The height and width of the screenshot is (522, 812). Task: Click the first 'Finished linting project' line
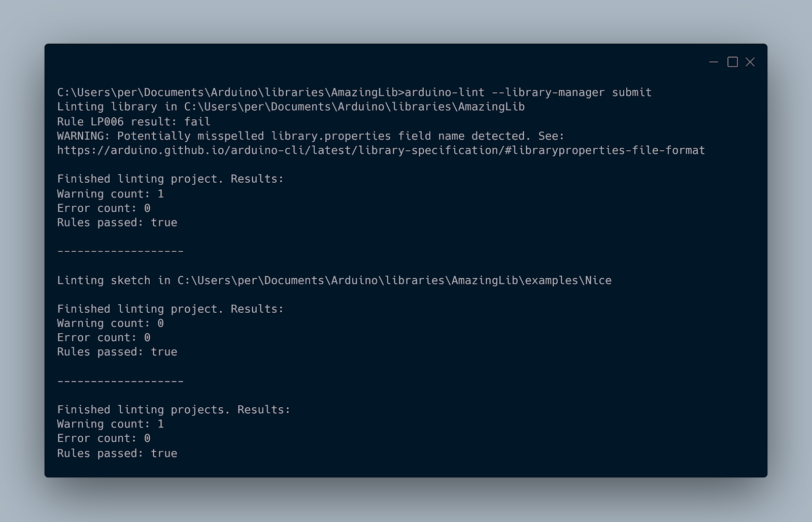coord(171,179)
